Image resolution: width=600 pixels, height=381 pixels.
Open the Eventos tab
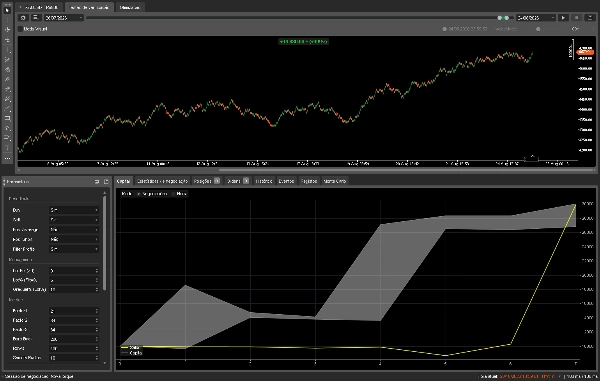coord(286,181)
